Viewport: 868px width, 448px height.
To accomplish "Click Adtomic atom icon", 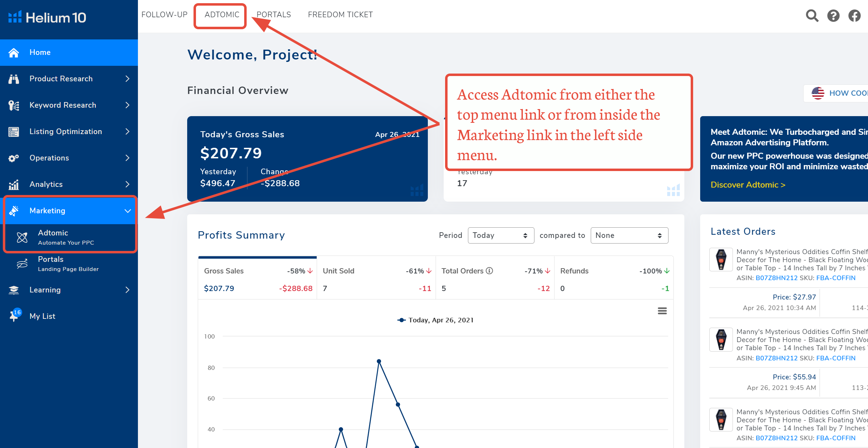I will (22, 238).
